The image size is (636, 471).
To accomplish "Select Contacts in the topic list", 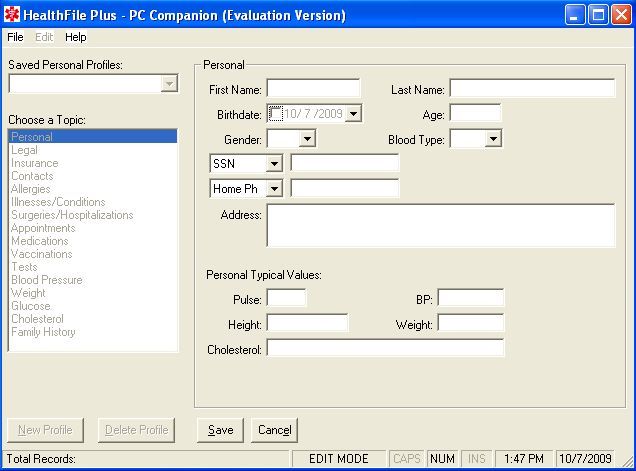I will pos(92,176).
